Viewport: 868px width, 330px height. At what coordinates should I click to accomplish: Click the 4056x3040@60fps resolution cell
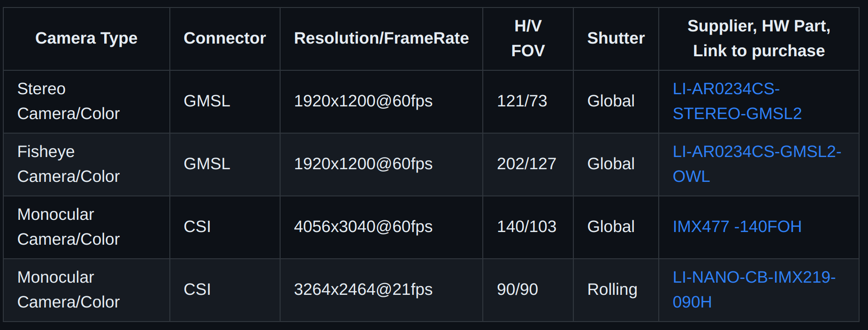pyautogui.click(x=363, y=227)
